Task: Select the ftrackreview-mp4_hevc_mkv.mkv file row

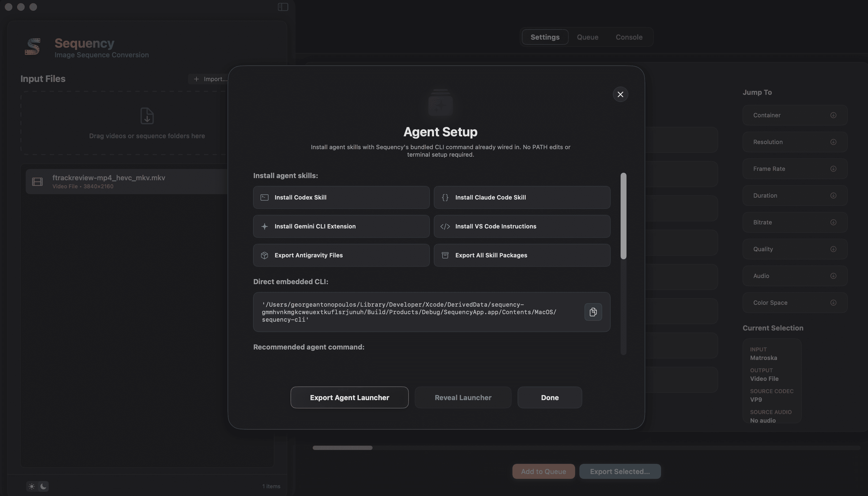Action: point(127,182)
